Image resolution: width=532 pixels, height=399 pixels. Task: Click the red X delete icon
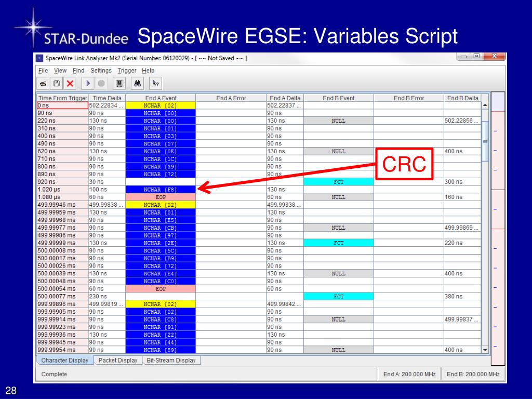[70, 84]
